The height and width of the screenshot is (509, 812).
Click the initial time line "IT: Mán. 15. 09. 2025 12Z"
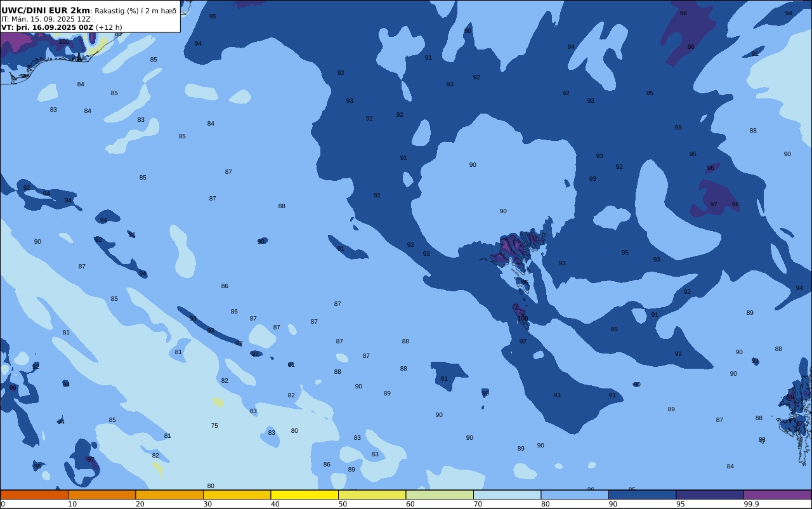pos(46,19)
